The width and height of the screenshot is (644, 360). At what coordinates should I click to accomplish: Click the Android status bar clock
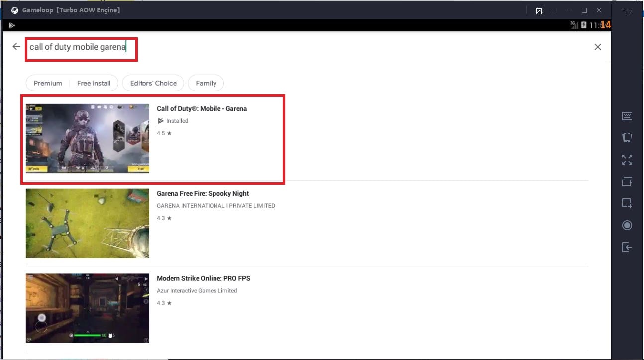coord(600,25)
